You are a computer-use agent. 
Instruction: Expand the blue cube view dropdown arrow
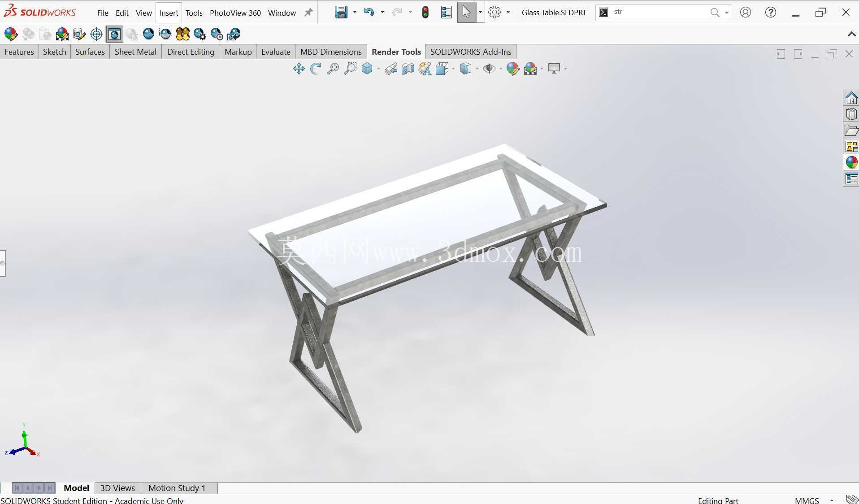[x=378, y=69]
